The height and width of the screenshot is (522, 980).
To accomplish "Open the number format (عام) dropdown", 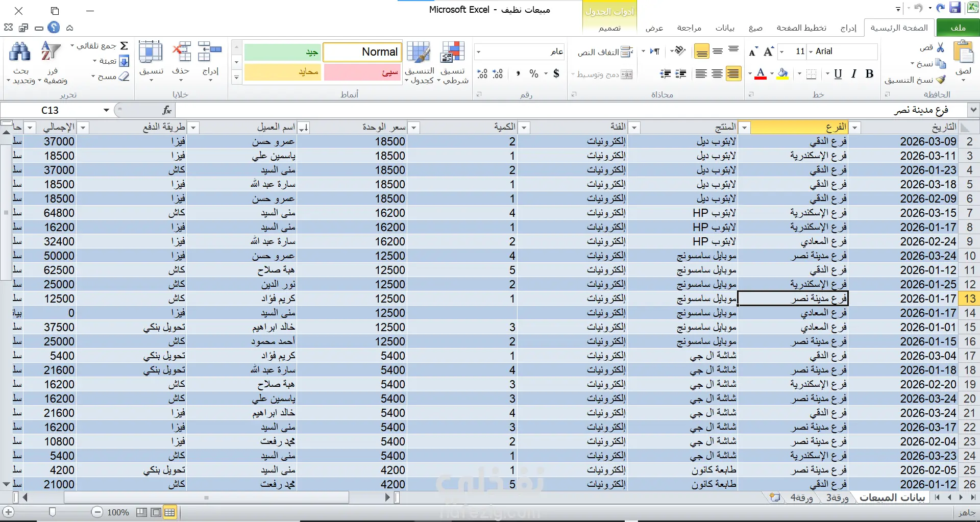I will [478, 52].
